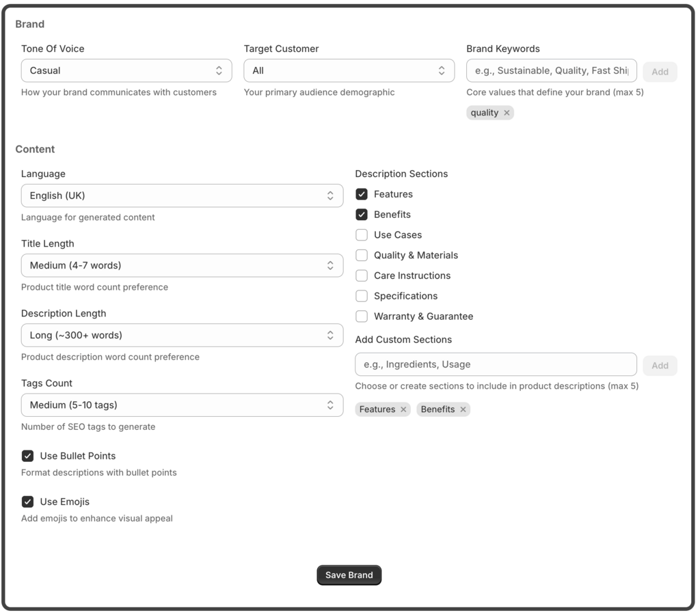Expand the Language dropdown
The height and width of the screenshot is (613, 700).
182,195
